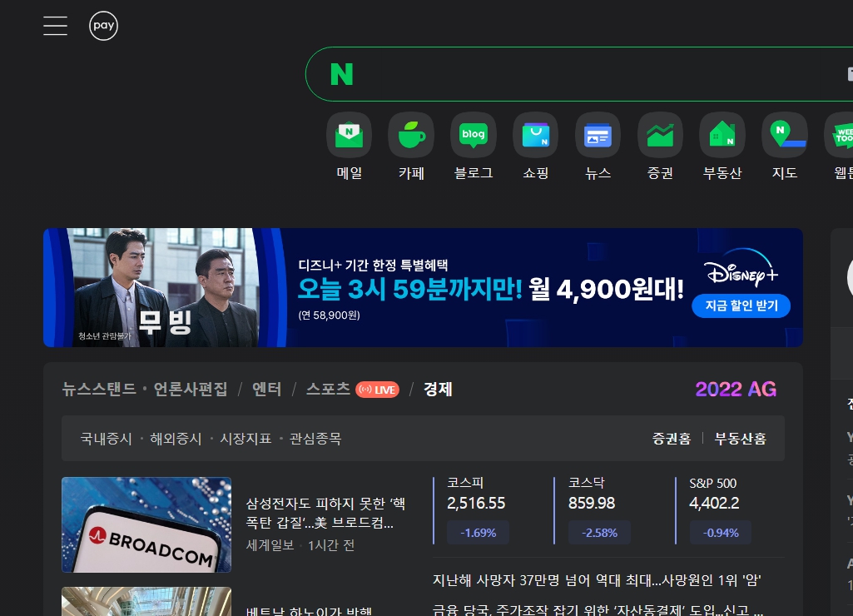The height and width of the screenshot is (616, 853).
Task: Open the 지도 (Map) shortcut icon
Action: (785, 135)
